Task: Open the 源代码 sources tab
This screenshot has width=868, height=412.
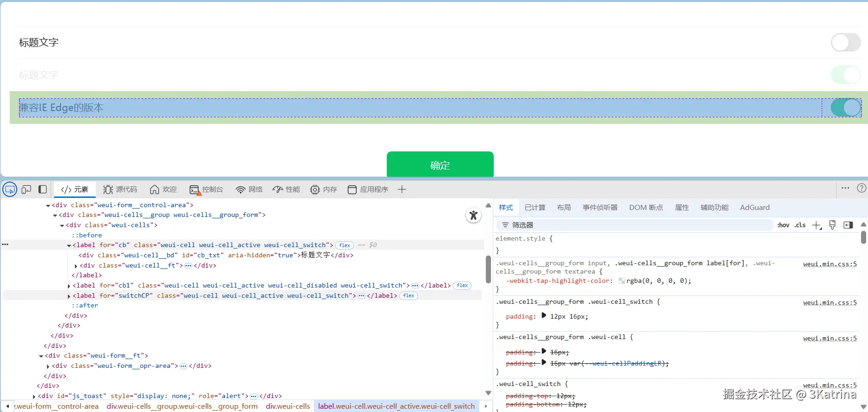Action: (x=120, y=190)
